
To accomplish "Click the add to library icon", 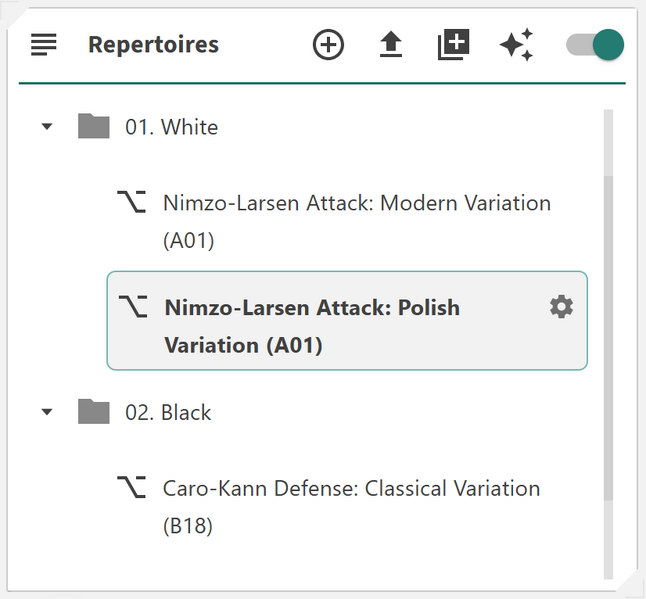I will 453,45.
